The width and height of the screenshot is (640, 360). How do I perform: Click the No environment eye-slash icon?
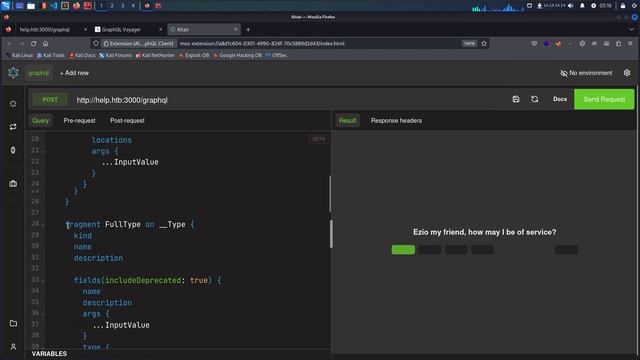pos(564,73)
